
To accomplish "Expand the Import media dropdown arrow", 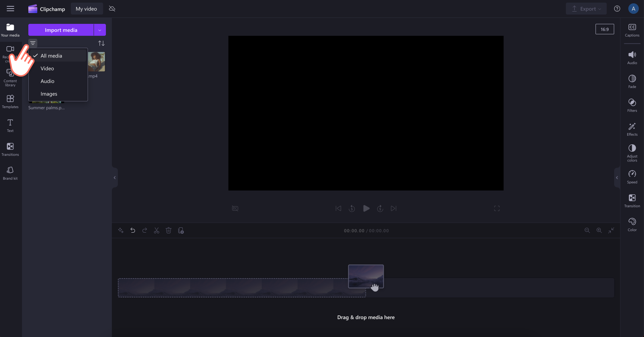I will pos(100,30).
